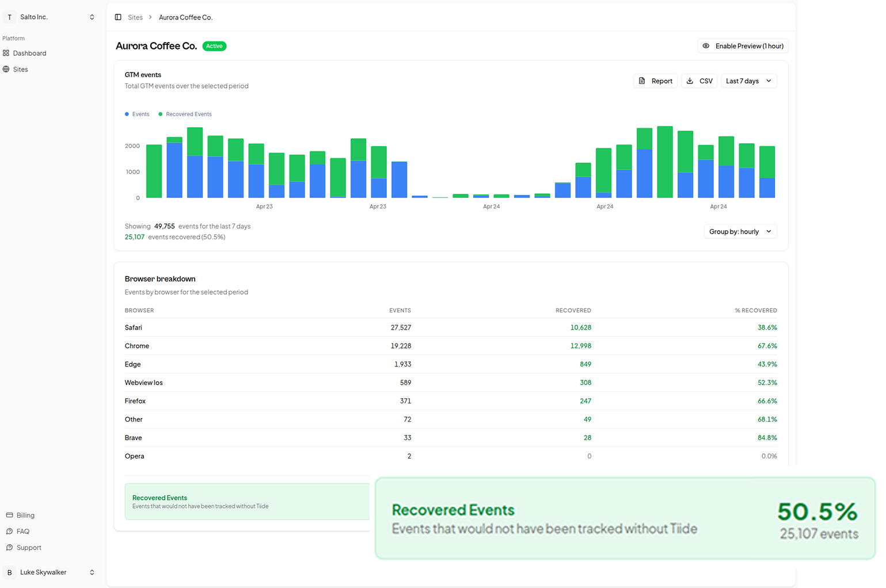Expand the Luke Skywalker account menu chevron
Viewport: 886px width, 588px height.
click(x=92, y=572)
